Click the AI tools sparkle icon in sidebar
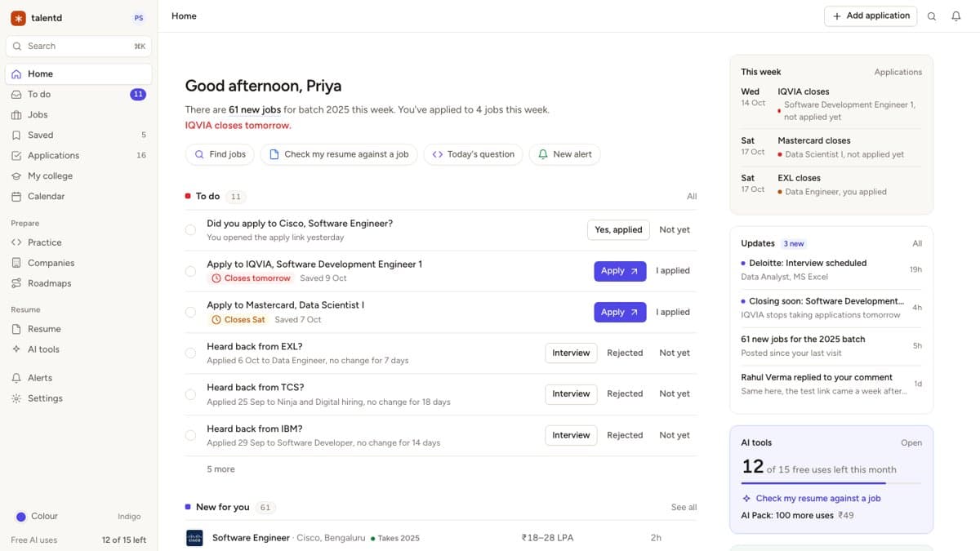980x551 pixels. (16, 349)
